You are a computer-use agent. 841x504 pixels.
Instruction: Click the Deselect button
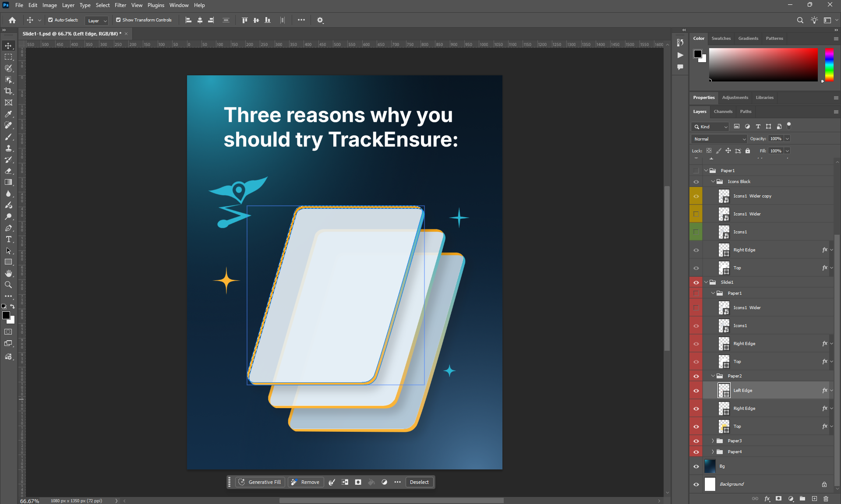(x=419, y=482)
